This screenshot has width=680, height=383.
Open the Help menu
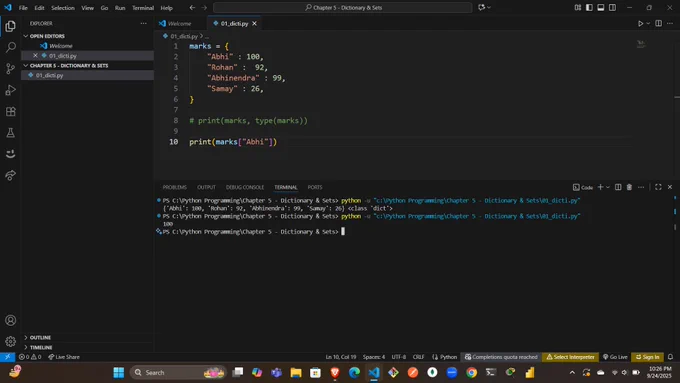(167, 8)
